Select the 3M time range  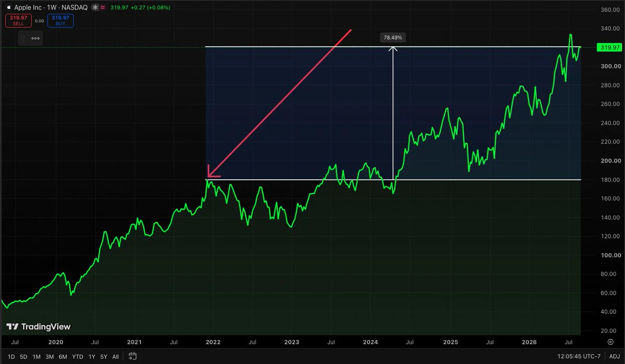[x=49, y=357]
